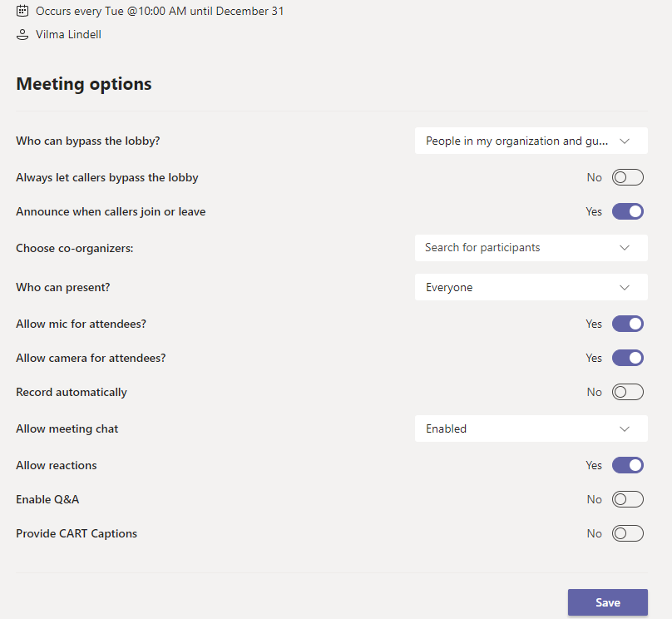Viewport: 672px width, 619px height.
Task: Turn on Provide CART Captions
Action: click(627, 533)
